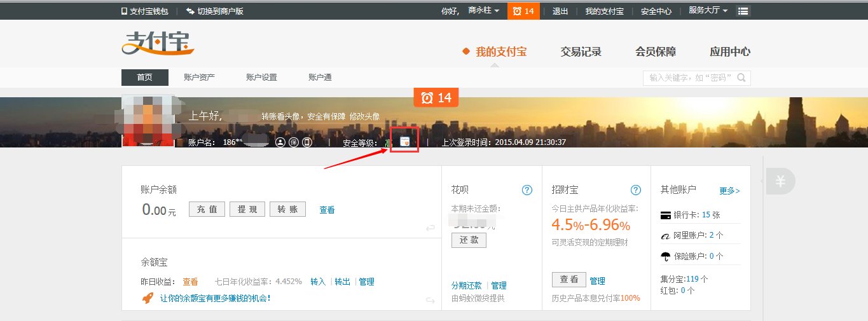The image size is (868, 321).
Task: Open the 应用中心 tab
Action: [730, 52]
